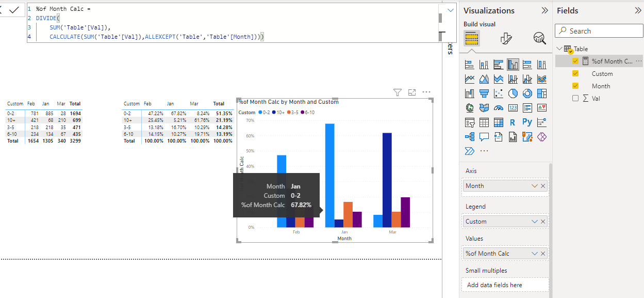This screenshot has width=644, height=298.
Task: Select the Q&A speech bubble visual
Action: tap(484, 137)
